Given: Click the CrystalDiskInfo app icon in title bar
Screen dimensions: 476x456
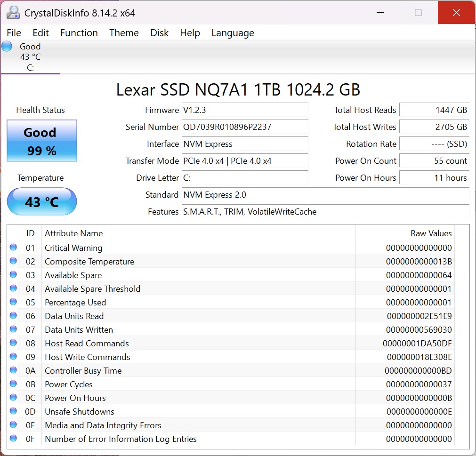Looking at the screenshot, I should (13, 13).
